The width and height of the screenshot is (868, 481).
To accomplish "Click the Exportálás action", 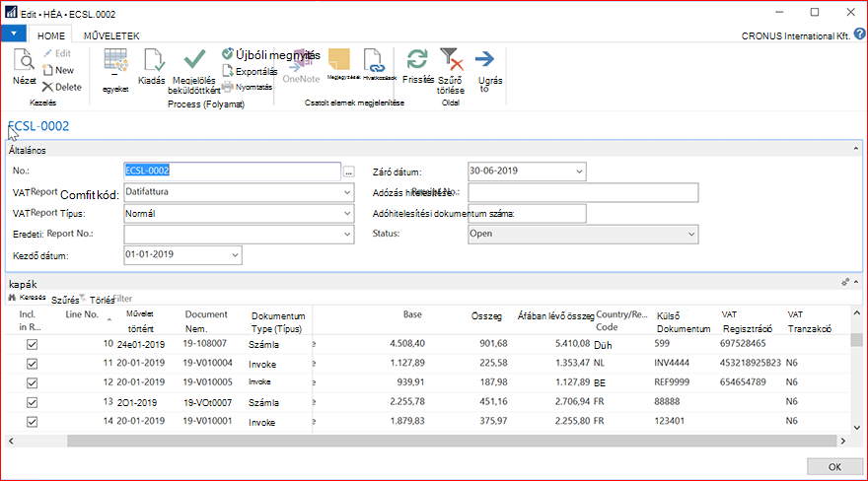I will tap(250, 71).
